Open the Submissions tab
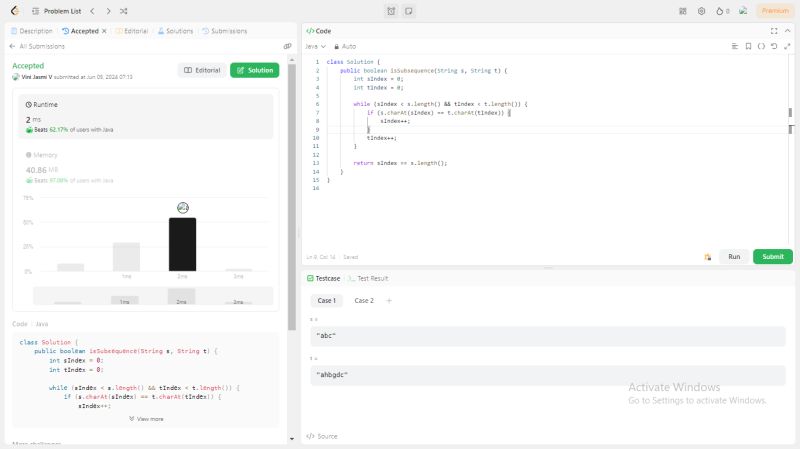 (x=224, y=31)
